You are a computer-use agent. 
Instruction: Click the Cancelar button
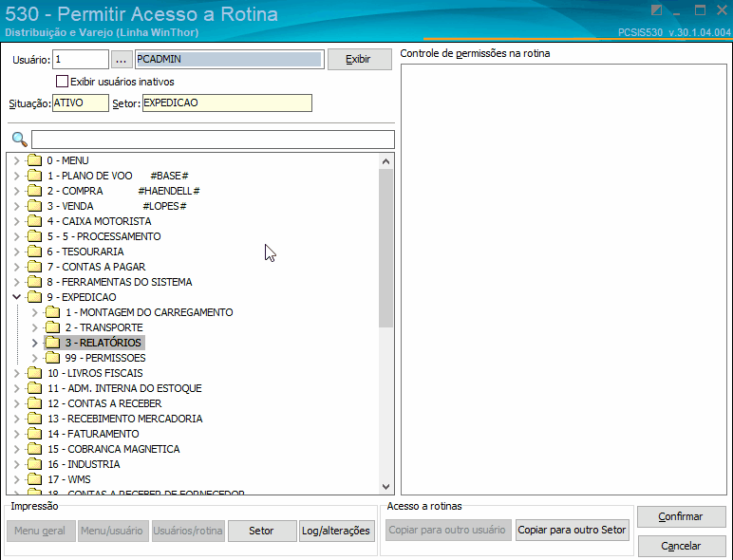[x=681, y=546]
